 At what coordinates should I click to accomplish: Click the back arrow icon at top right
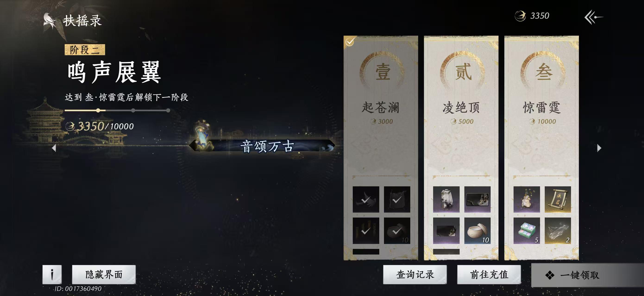pyautogui.click(x=594, y=17)
